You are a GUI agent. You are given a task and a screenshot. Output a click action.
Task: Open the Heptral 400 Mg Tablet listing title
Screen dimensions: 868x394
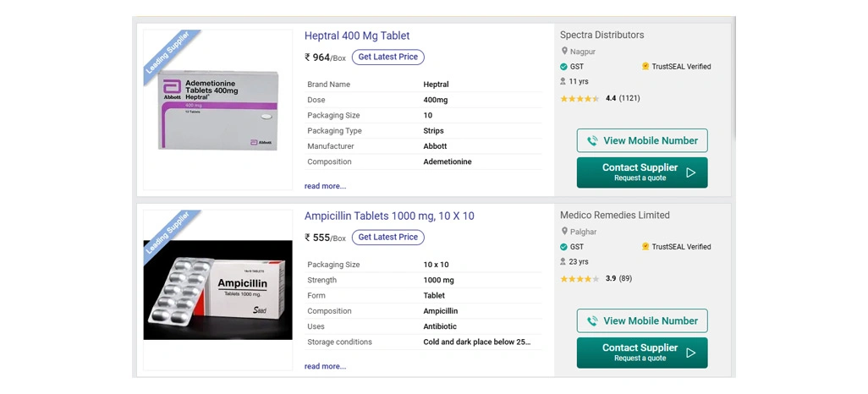click(x=357, y=36)
